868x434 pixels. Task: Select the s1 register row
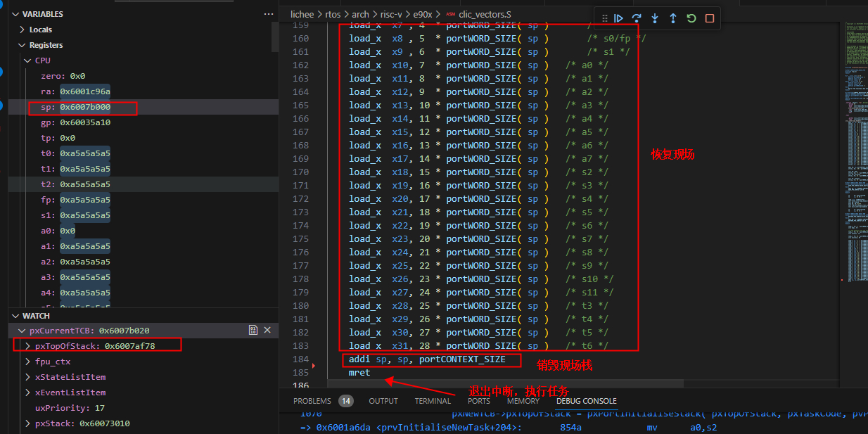coord(143,215)
